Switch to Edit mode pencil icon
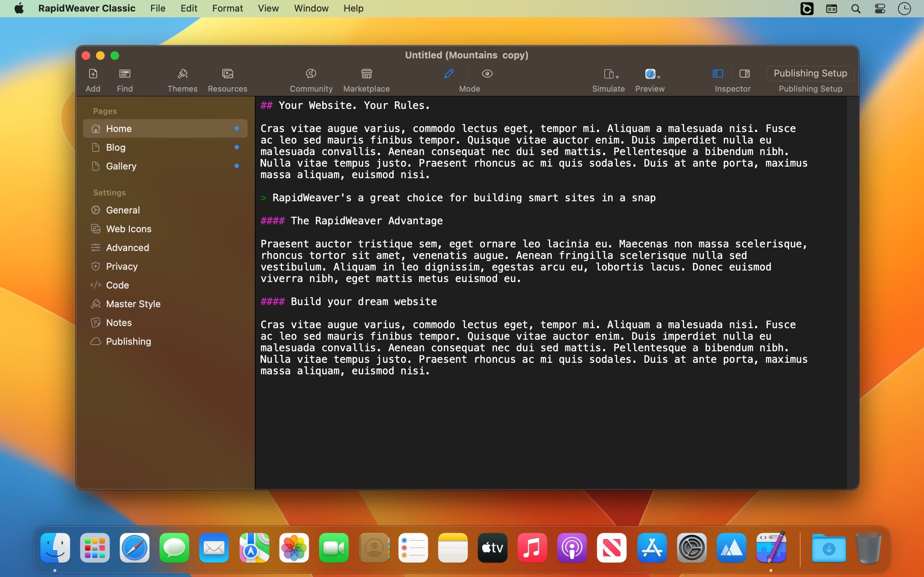 449,74
